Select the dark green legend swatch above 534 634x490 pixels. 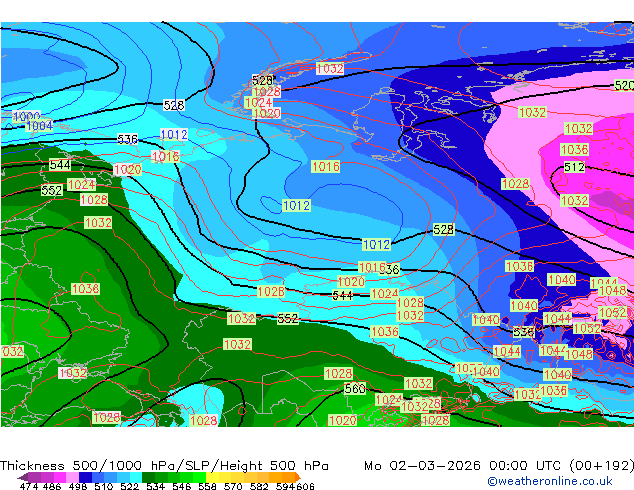point(148,477)
